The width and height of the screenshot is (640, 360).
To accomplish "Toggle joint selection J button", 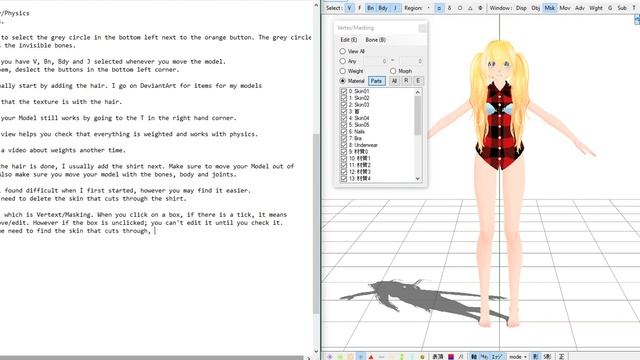I will click(395, 8).
